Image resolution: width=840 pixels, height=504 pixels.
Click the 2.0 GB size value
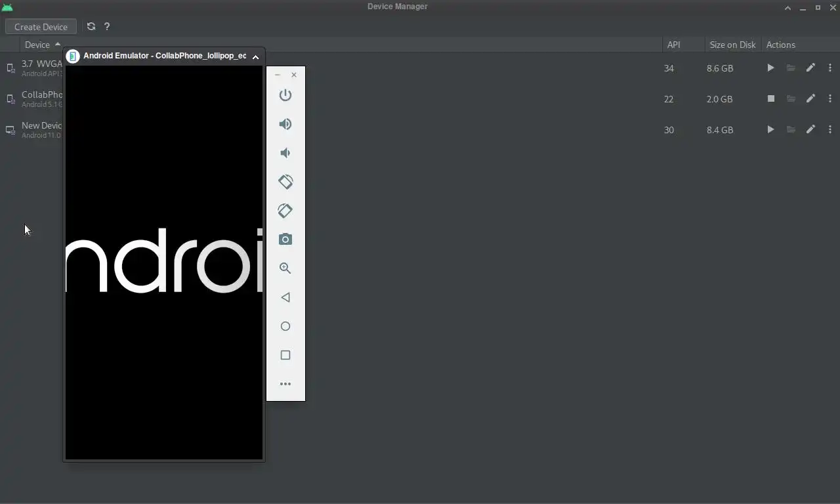720,99
